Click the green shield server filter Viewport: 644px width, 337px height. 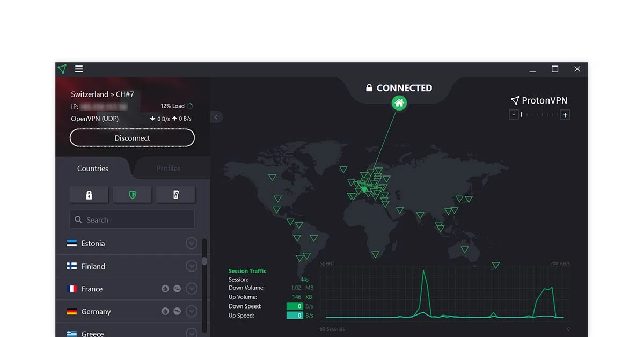[x=132, y=194]
